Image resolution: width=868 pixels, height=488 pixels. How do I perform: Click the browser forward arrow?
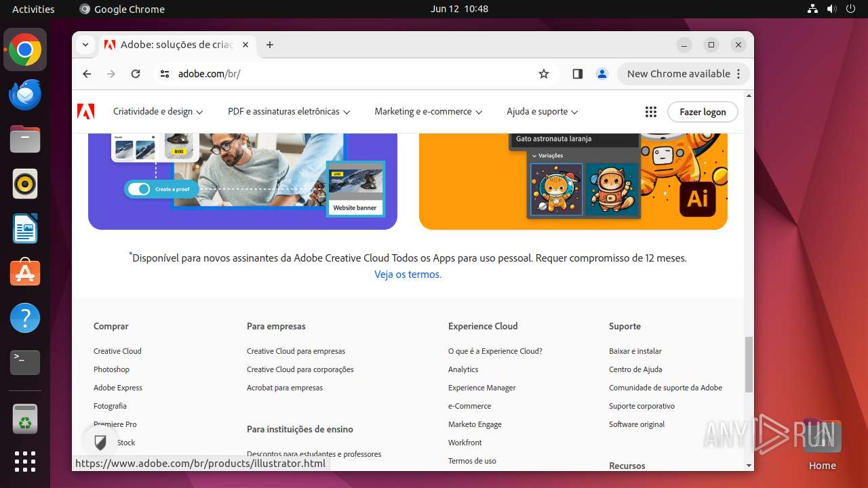click(111, 74)
